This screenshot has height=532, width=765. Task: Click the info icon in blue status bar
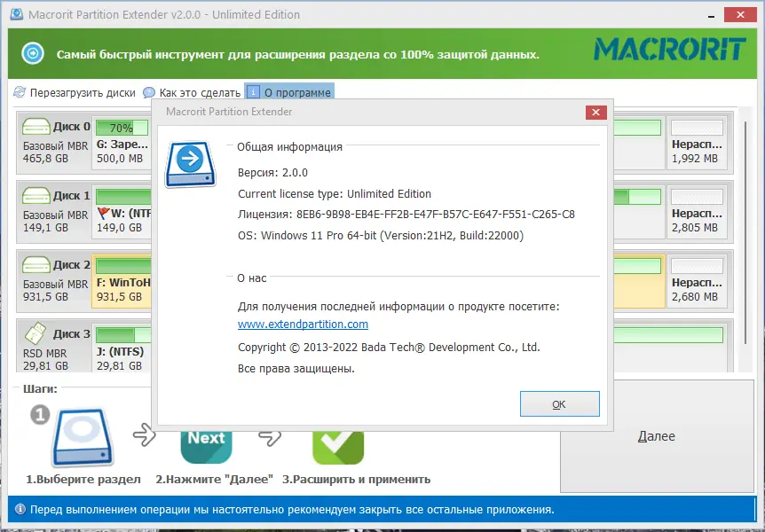click(x=20, y=510)
